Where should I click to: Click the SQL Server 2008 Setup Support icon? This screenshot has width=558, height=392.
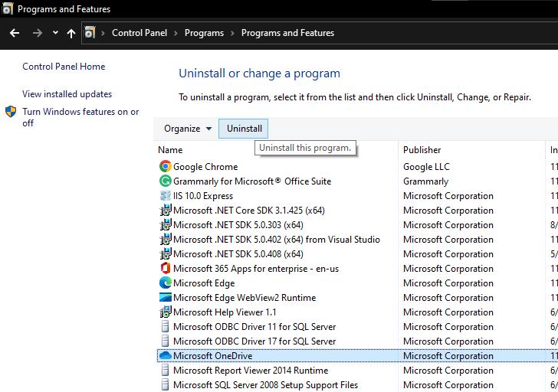[165, 385]
